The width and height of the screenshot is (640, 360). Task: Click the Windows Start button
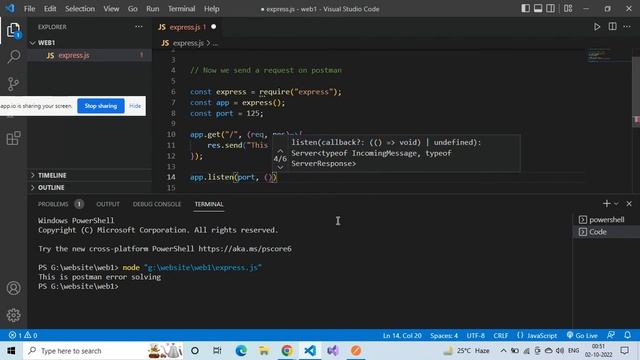[11, 351]
